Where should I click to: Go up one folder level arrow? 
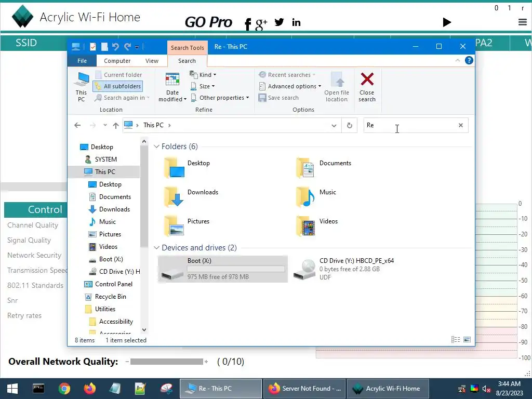pyautogui.click(x=116, y=125)
